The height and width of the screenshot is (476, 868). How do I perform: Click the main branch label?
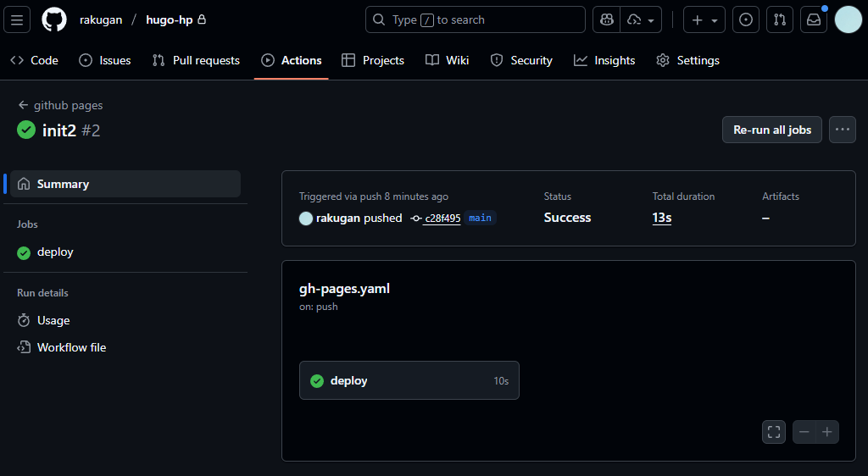coord(480,218)
